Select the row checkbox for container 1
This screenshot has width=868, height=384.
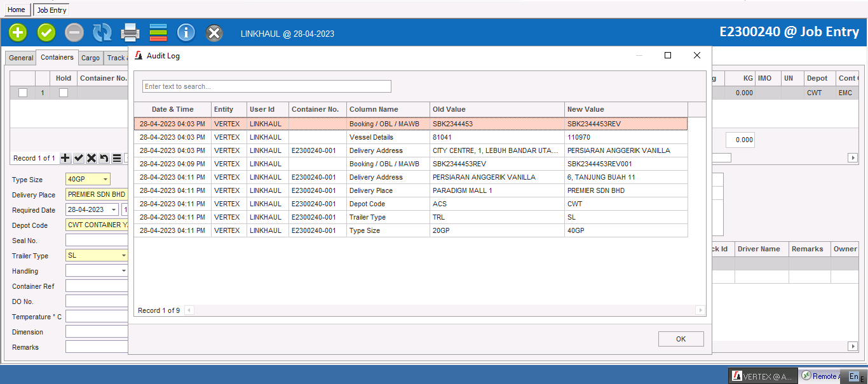(x=23, y=93)
